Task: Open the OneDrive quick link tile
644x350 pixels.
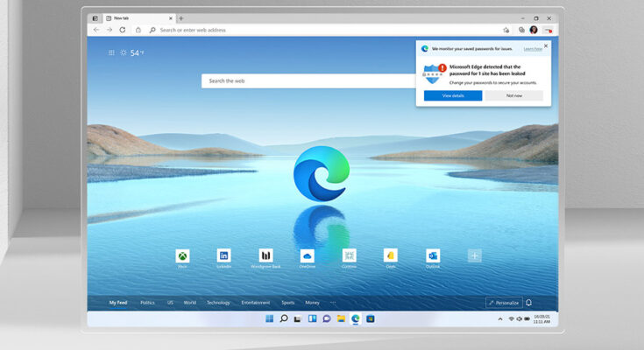Action: pyautogui.click(x=308, y=258)
